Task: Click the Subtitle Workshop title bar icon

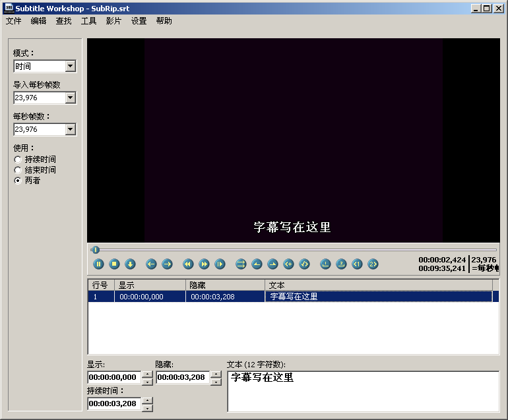Action: [9, 8]
